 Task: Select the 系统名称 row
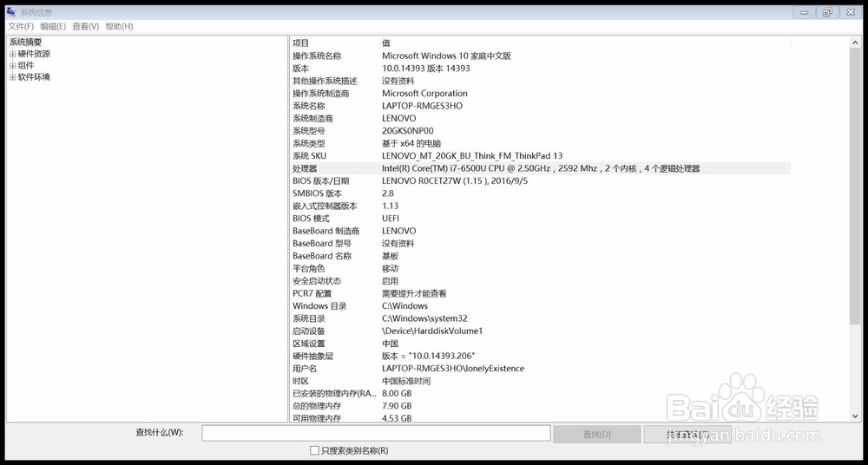540,106
